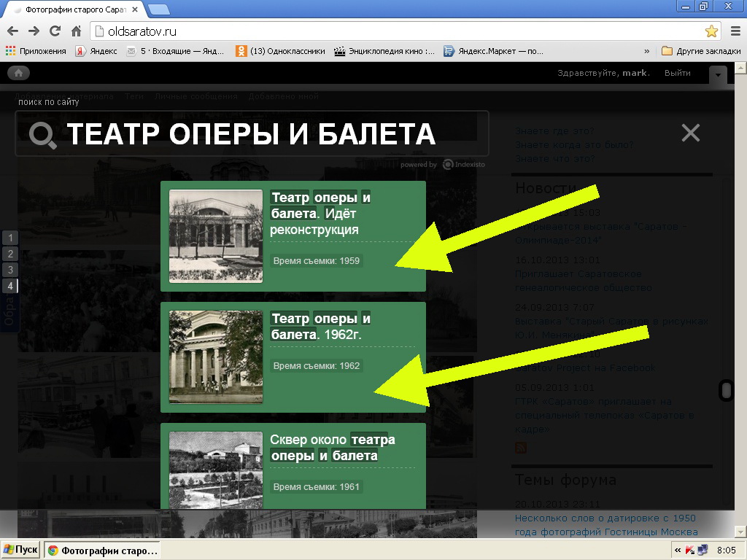Close the Фотографии старого Саратова tab
The image size is (747, 560).
135,9
